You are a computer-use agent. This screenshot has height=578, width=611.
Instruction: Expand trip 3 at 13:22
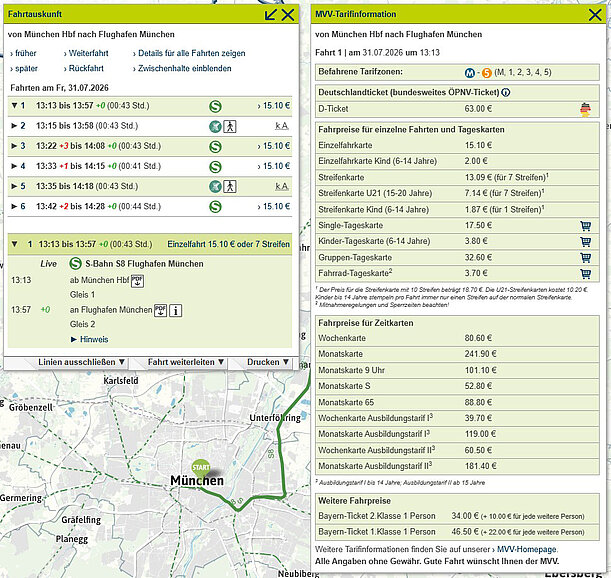pyautogui.click(x=14, y=146)
